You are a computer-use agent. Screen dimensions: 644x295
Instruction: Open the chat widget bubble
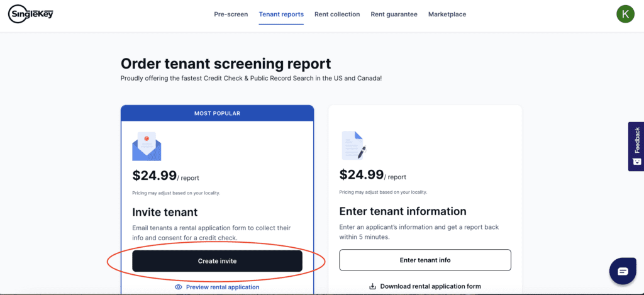click(623, 271)
